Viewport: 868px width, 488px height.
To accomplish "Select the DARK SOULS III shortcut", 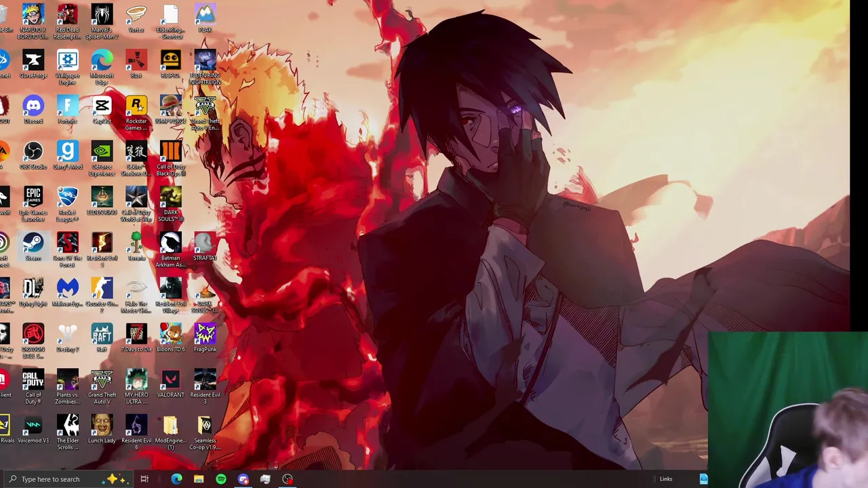I will click(170, 204).
